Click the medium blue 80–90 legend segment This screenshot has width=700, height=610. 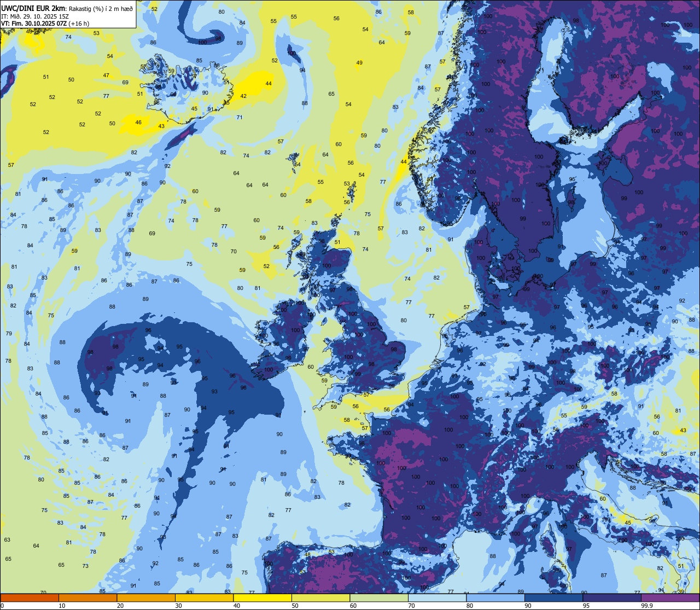[x=495, y=597]
